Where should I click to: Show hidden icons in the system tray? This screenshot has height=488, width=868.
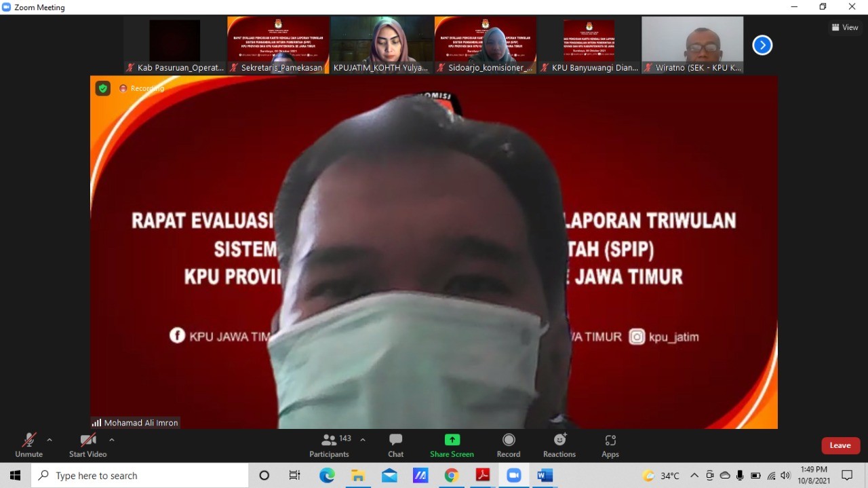pos(694,476)
